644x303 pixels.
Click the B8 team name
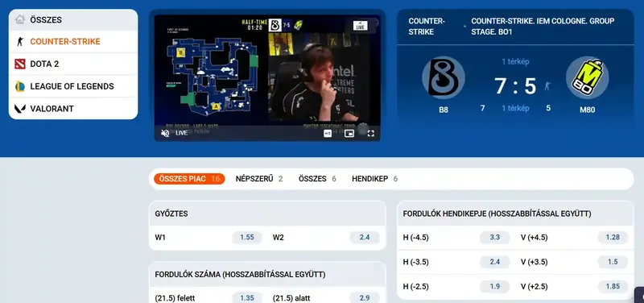pyautogui.click(x=444, y=110)
